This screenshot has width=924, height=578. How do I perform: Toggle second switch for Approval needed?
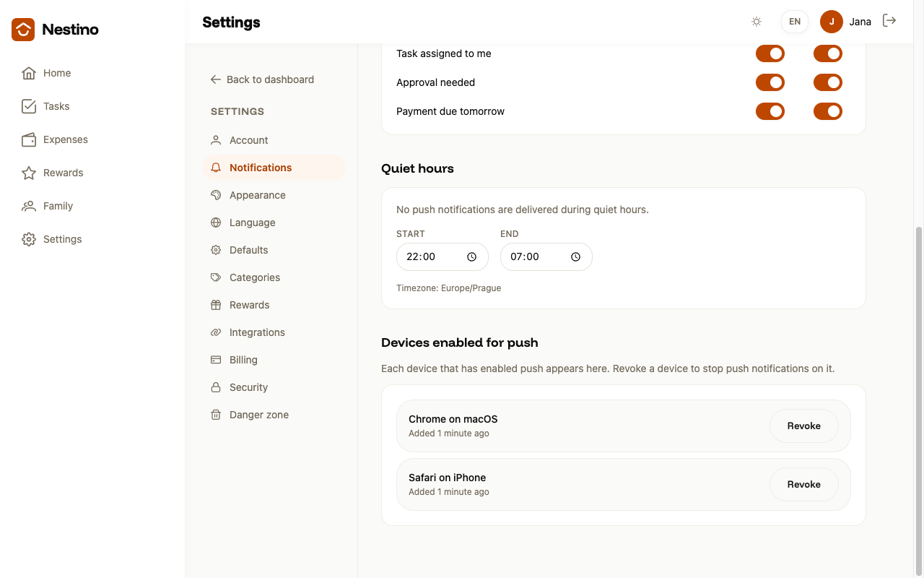(828, 82)
